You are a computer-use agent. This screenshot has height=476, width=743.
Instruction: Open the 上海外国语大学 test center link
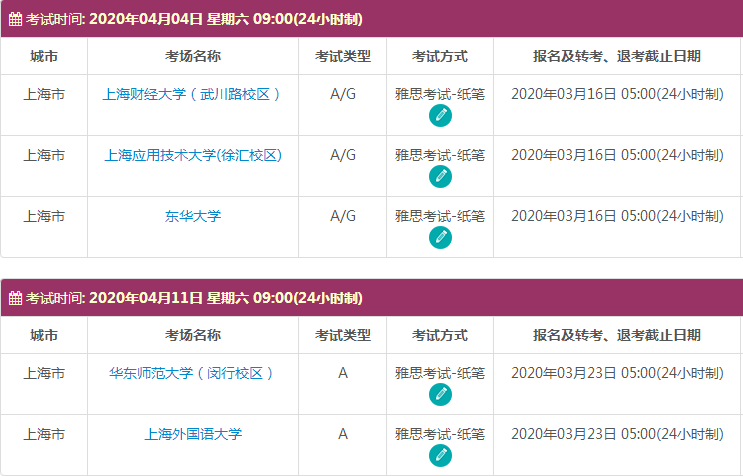pyautogui.click(x=193, y=434)
